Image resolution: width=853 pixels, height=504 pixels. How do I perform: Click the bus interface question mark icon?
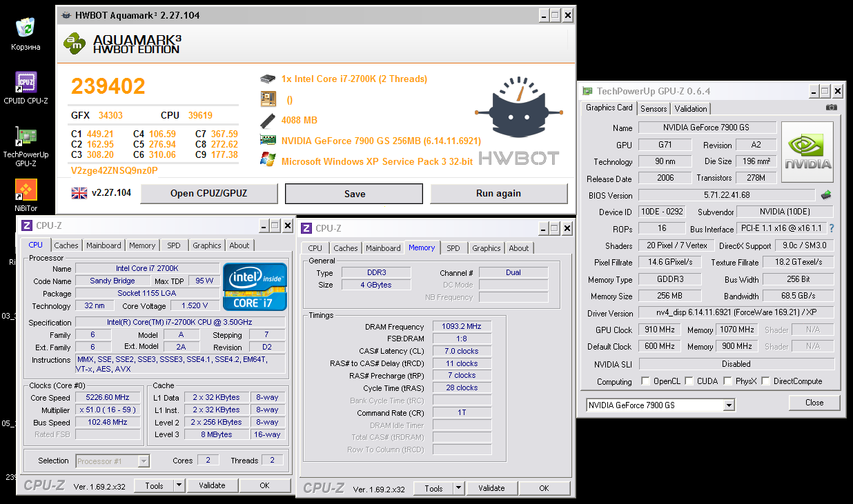832,228
